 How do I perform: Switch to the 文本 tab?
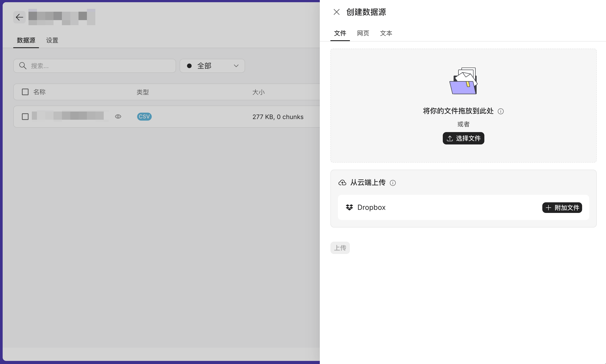point(386,33)
